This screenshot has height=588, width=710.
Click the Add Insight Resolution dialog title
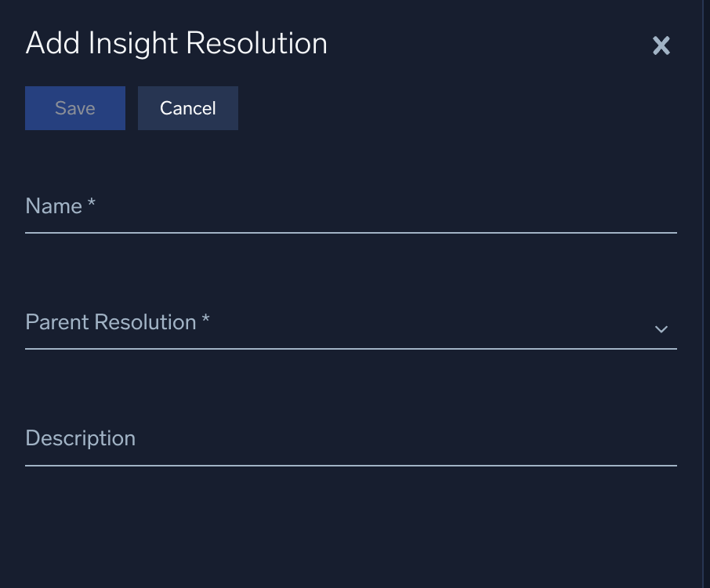click(x=176, y=44)
